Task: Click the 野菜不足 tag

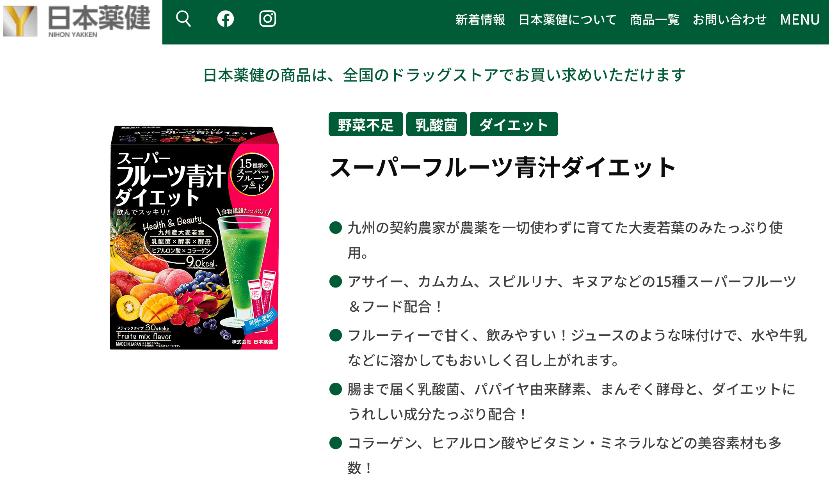Action: click(x=366, y=124)
